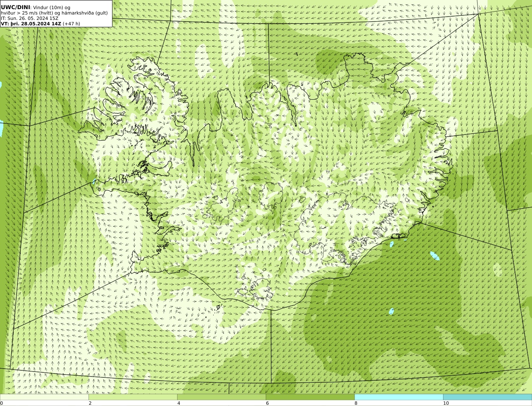The height and width of the screenshot is (406, 532).
Task: Click the 8–10 m/s light cyan legend swatch
Action: [x=399, y=397]
